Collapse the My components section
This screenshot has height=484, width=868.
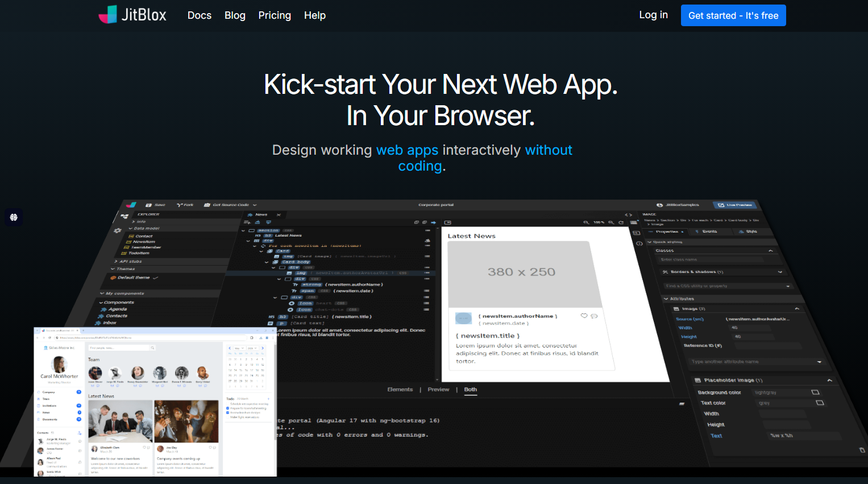(x=122, y=293)
